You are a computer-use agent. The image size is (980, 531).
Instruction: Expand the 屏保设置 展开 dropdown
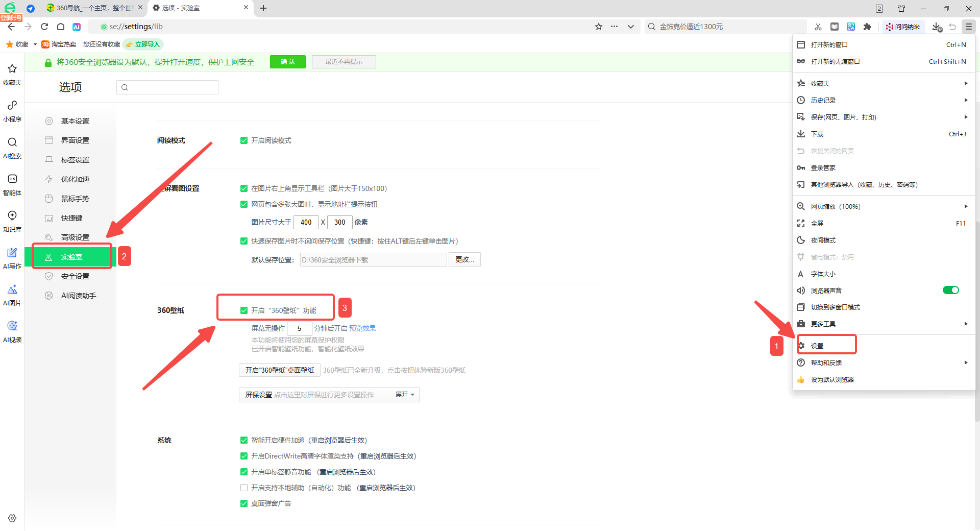pyautogui.click(x=405, y=395)
